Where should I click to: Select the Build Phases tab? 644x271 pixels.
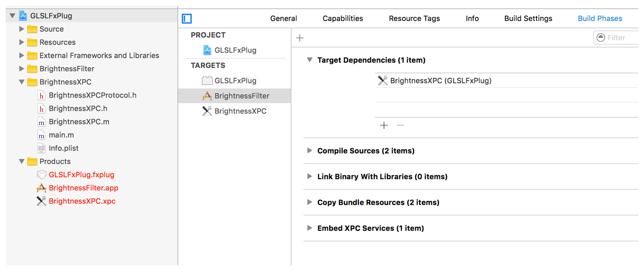coord(600,18)
